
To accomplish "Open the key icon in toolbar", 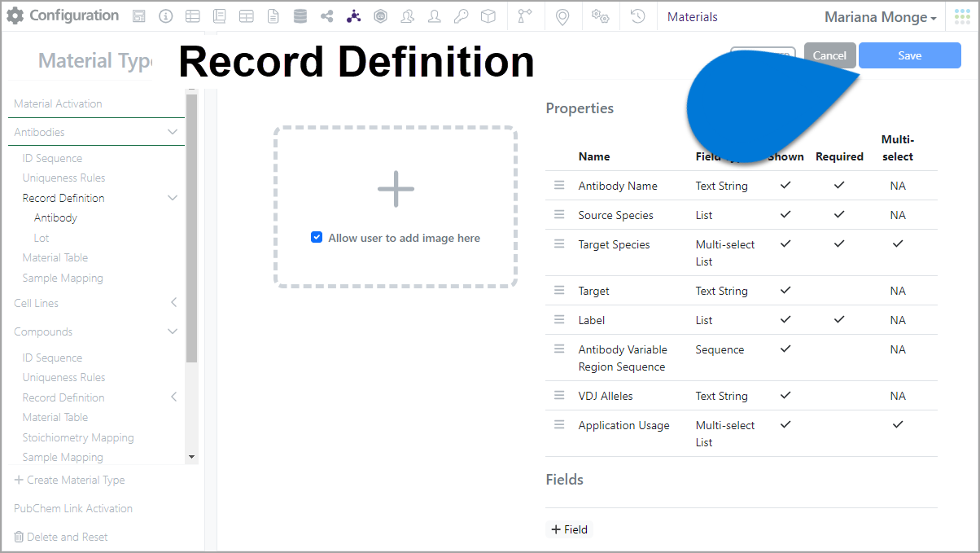I will click(x=461, y=16).
